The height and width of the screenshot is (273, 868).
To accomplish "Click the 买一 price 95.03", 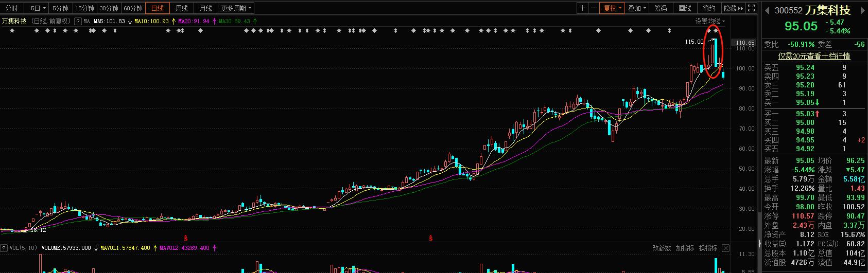I will 805,114.
